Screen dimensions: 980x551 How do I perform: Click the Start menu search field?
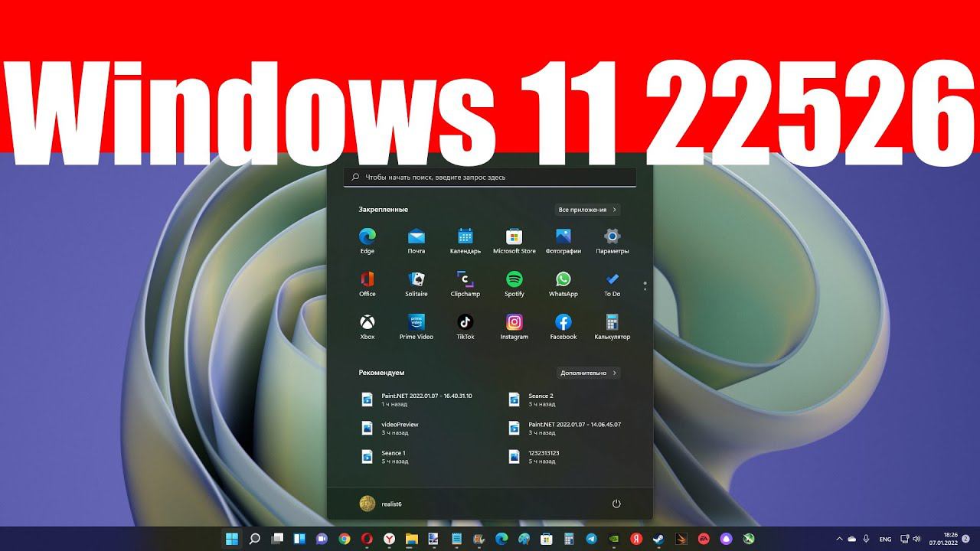point(490,177)
